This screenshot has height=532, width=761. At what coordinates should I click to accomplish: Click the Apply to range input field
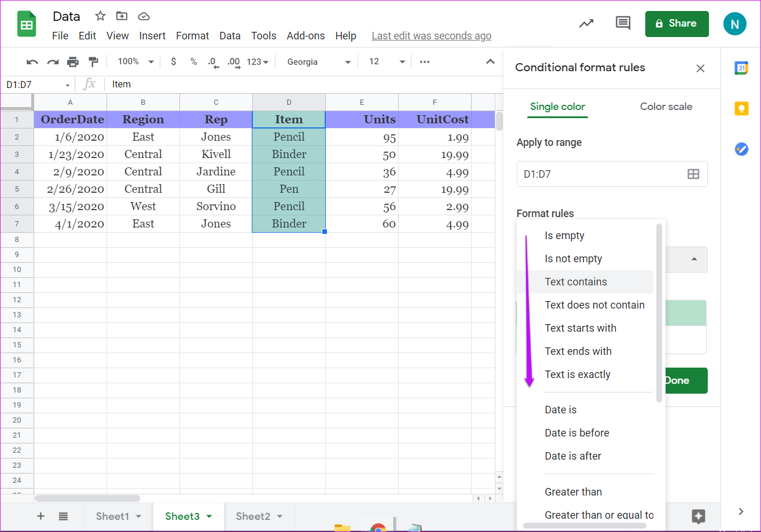tap(612, 174)
